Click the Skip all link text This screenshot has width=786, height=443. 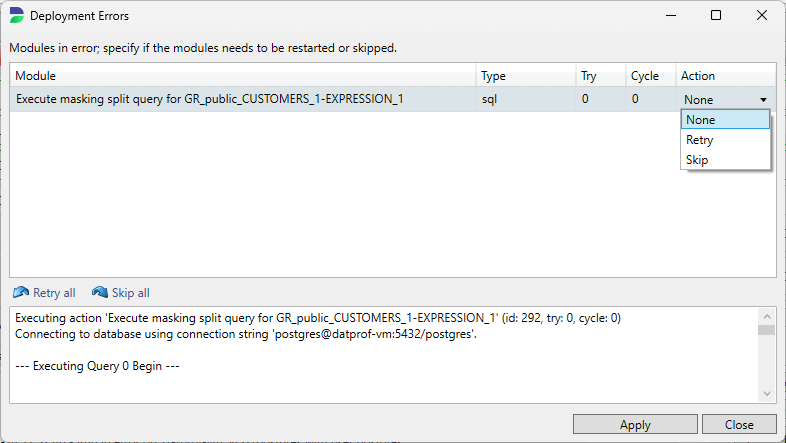(x=131, y=293)
